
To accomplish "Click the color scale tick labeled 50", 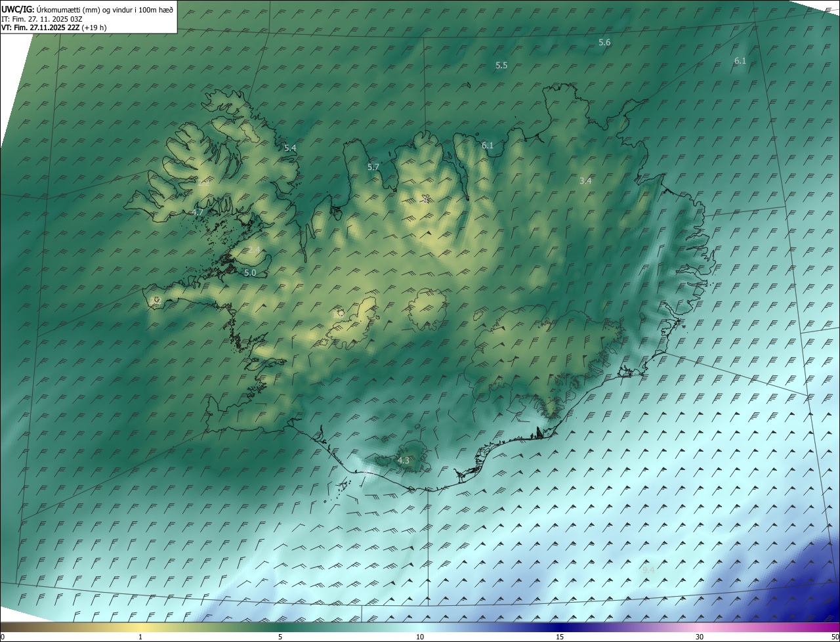I will tap(835, 637).
